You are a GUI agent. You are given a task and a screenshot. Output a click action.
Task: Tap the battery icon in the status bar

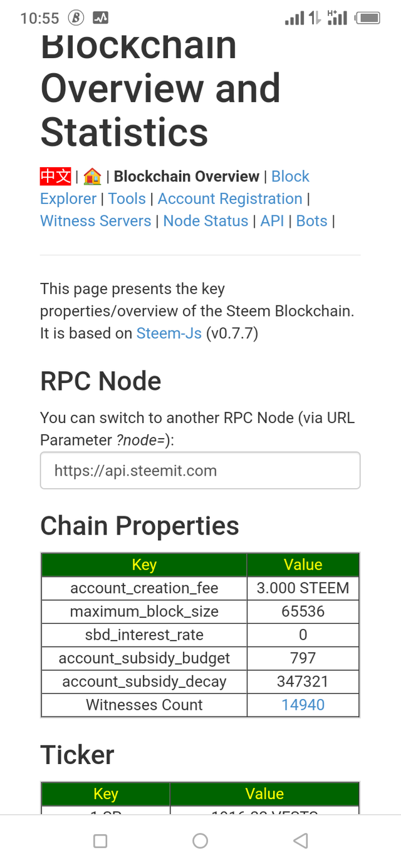click(x=368, y=18)
